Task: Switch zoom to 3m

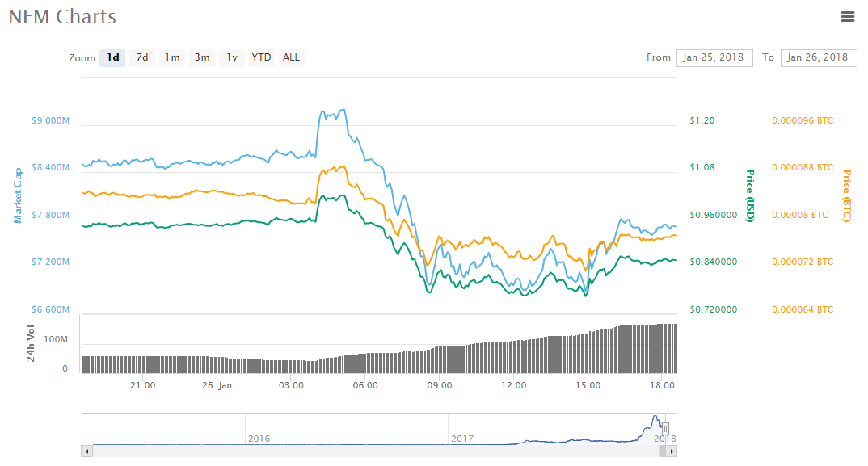Action: tap(202, 57)
